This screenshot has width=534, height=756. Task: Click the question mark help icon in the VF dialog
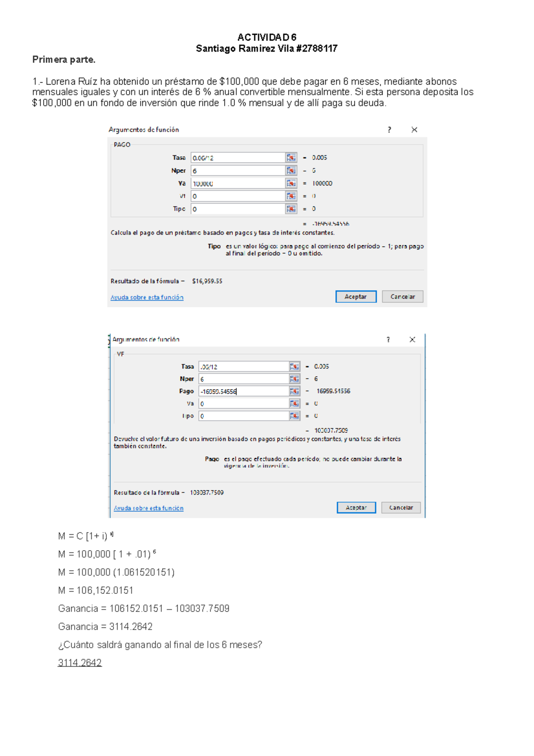click(388, 340)
